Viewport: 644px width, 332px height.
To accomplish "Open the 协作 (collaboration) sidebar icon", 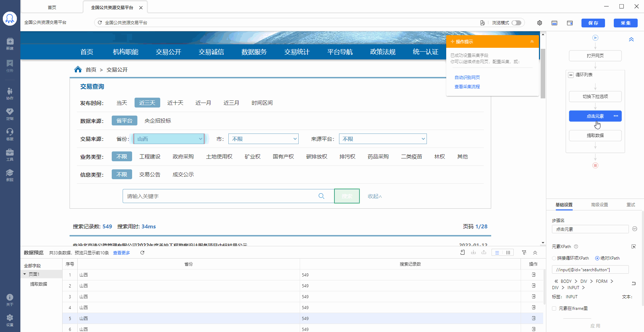I will [x=10, y=93].
